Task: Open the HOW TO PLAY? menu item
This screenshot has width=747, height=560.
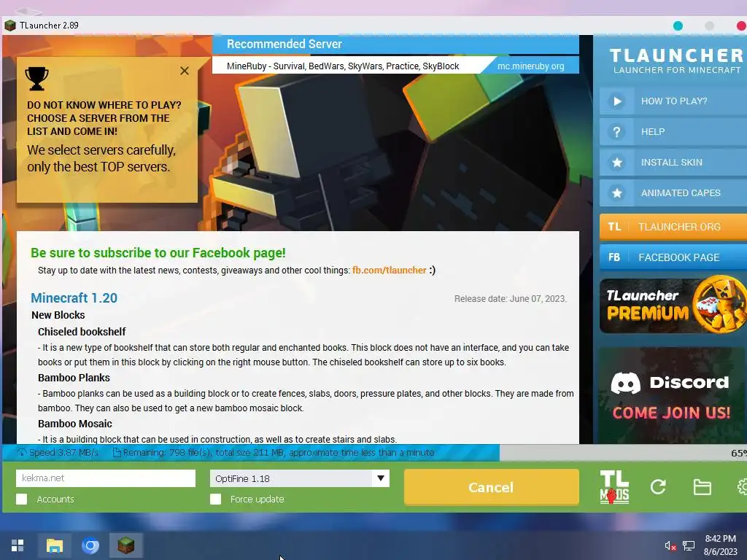Action: (673, 101)
